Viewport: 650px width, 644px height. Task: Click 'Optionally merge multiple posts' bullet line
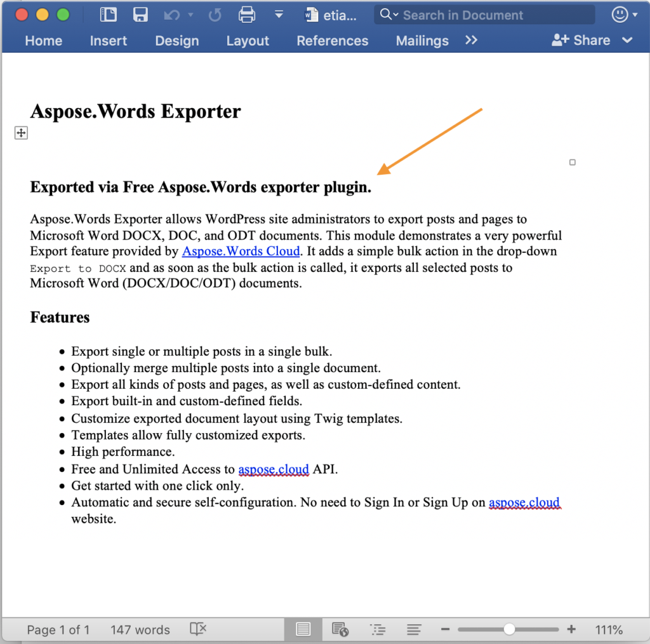click(x=226, y=368)
